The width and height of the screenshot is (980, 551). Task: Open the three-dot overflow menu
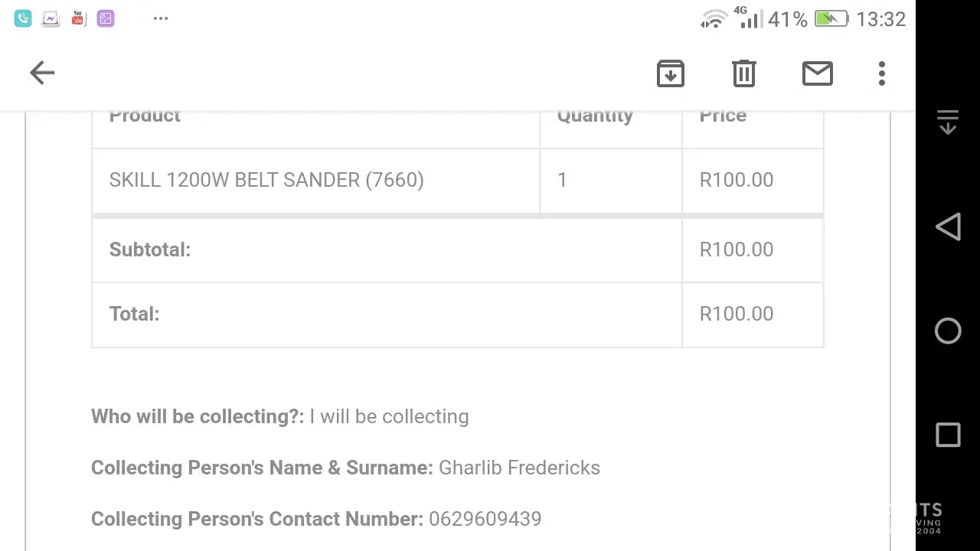882,73
